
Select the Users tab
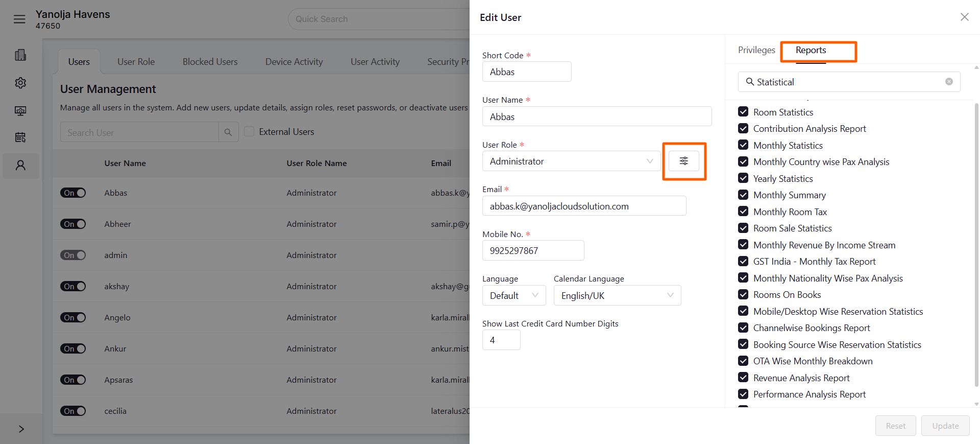click(x=79, y=62)
